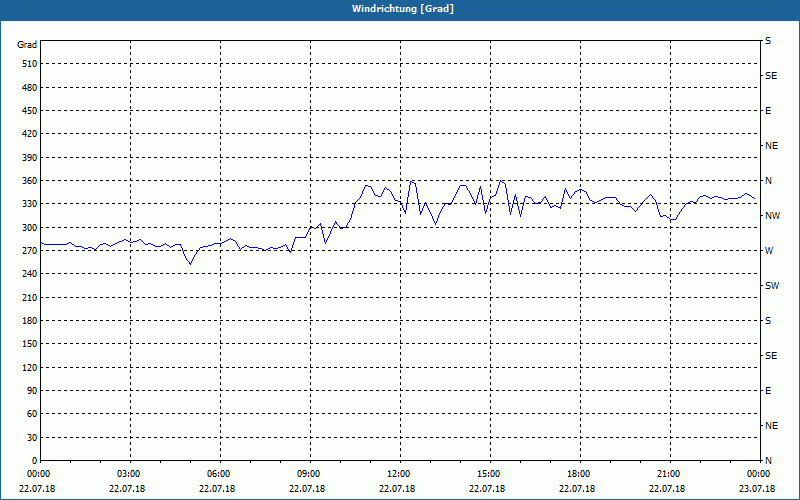Click the SW compass label
This screenshot has height=500, width=800.
pyautogui.click(x=772, y=286)
